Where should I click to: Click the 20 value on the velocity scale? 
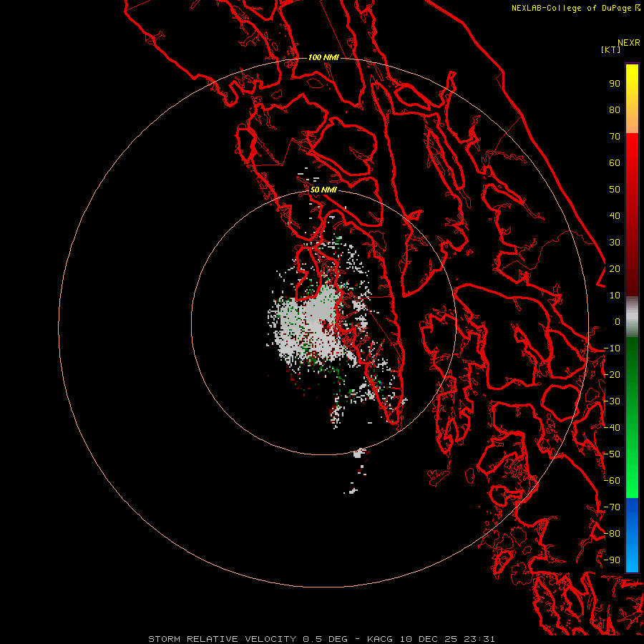point(615,269)
